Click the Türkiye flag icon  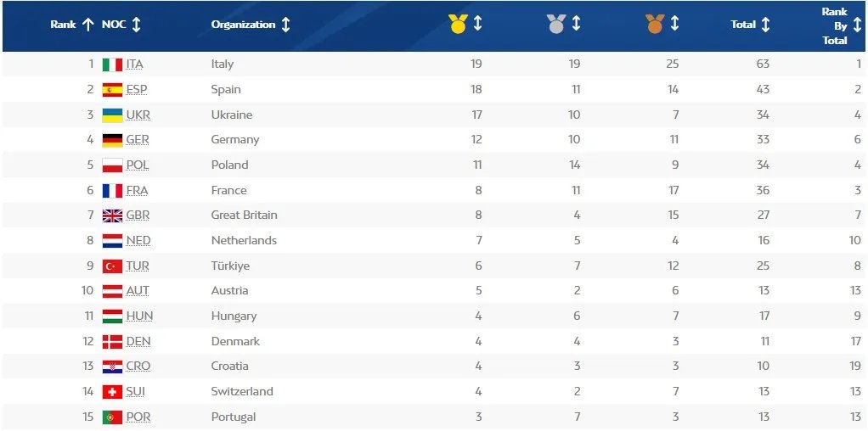coord(112,266)
